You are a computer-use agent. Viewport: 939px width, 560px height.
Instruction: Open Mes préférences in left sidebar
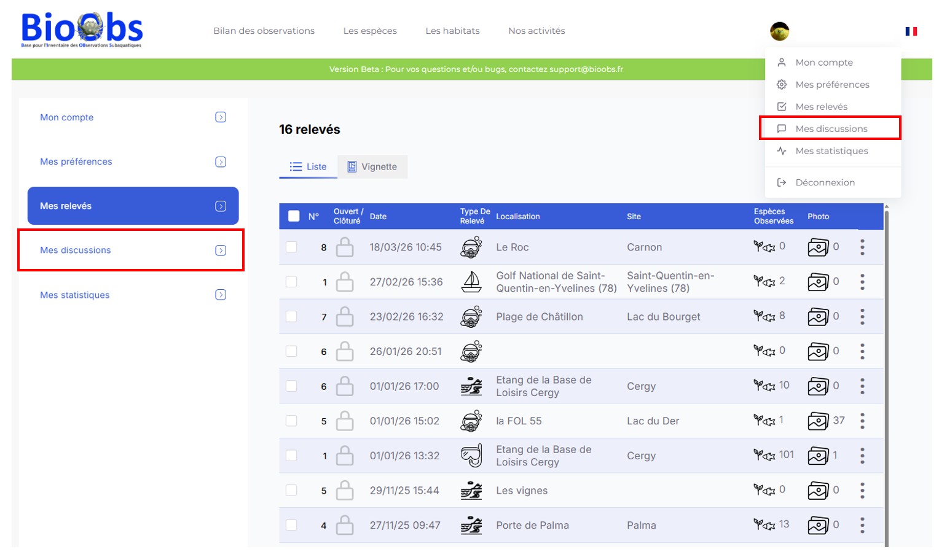[x=76, y=161]
